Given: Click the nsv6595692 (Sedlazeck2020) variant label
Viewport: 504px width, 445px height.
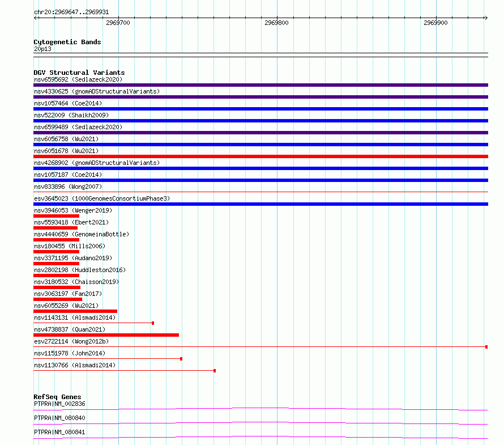Looking at the screenshot, I should [x=78, y=79].
